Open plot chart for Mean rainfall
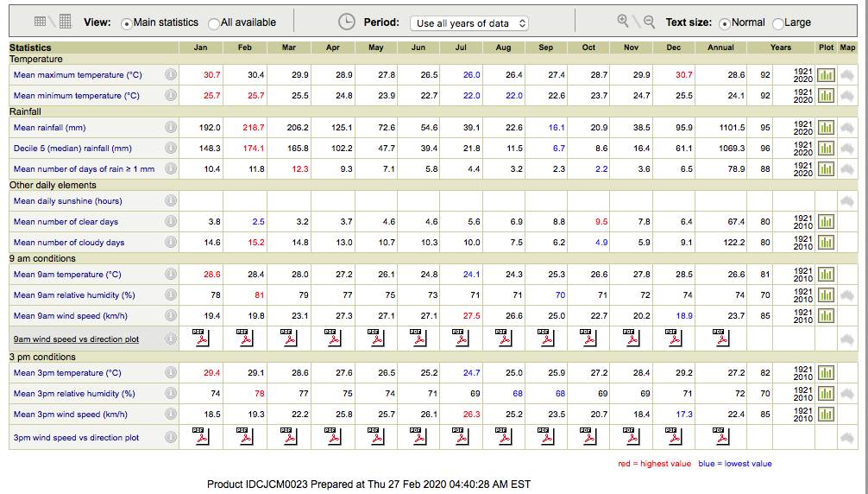 pos(826,128)
